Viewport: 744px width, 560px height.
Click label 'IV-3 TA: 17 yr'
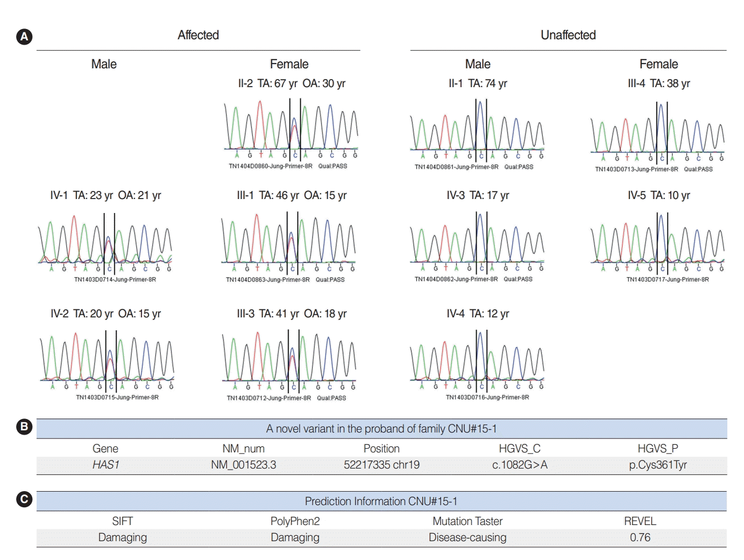(478, 195)
